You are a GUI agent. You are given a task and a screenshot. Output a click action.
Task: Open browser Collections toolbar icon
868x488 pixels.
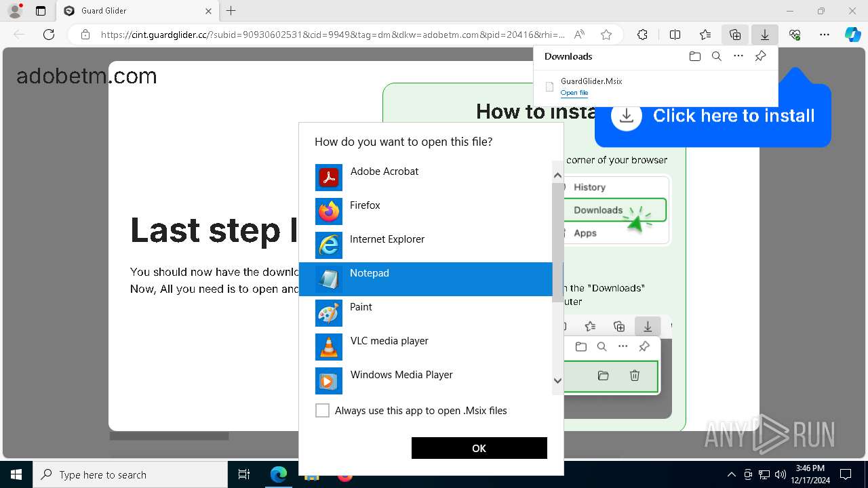(735, 35)
